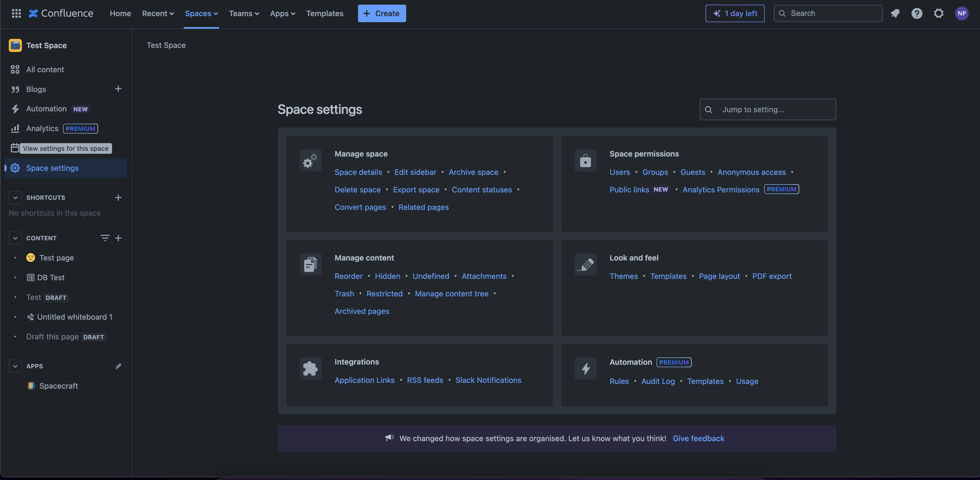Image resolution: width=980 pixels, height=480 pixels.
Task: Click the settings gear in top bar
Action: click(939, 13)
